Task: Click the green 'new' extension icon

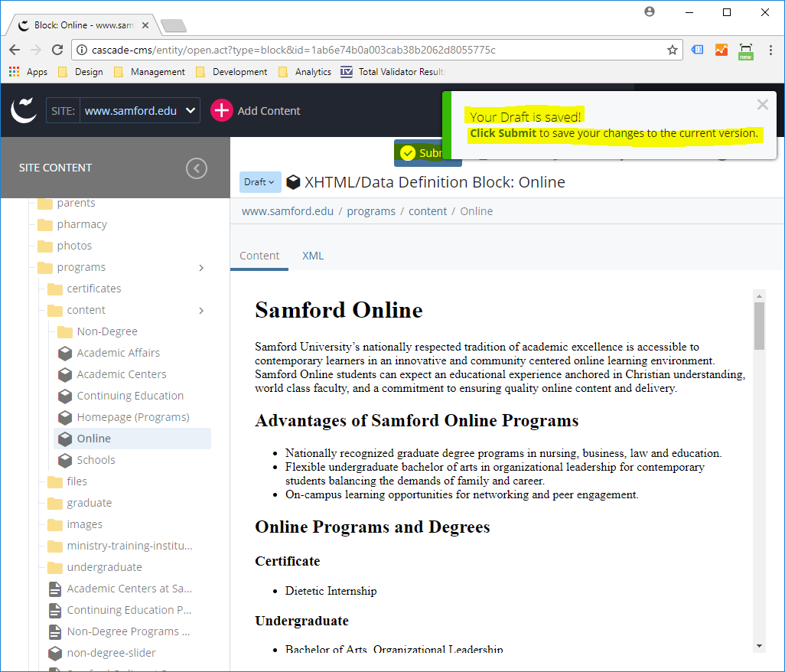Action: 746,51
